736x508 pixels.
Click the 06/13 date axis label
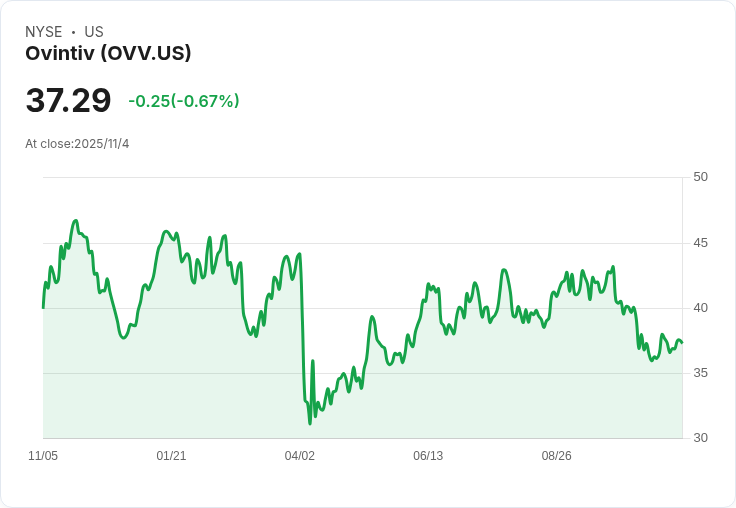[428, 456]
